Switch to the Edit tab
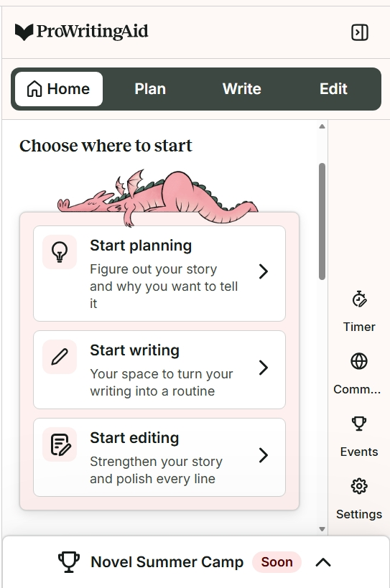Viewport: 390px width, 588px height. click(x=333, y=89)
